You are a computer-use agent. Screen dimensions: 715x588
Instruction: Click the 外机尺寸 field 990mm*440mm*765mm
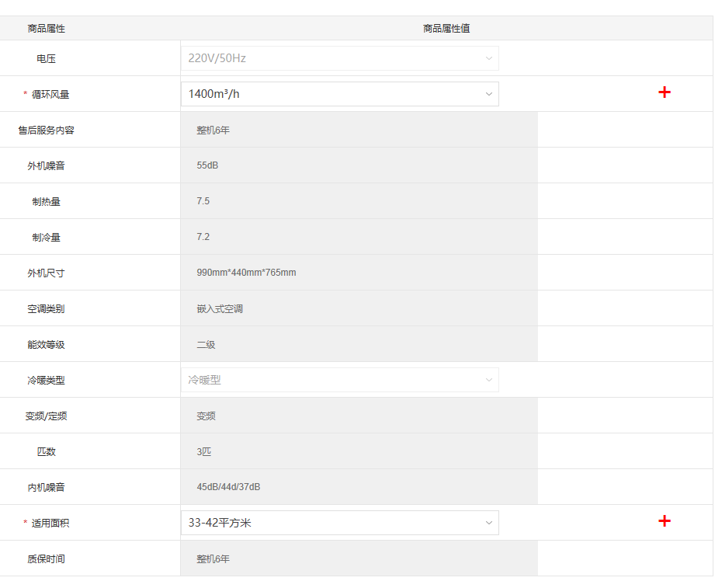click(x=359, y=273)
